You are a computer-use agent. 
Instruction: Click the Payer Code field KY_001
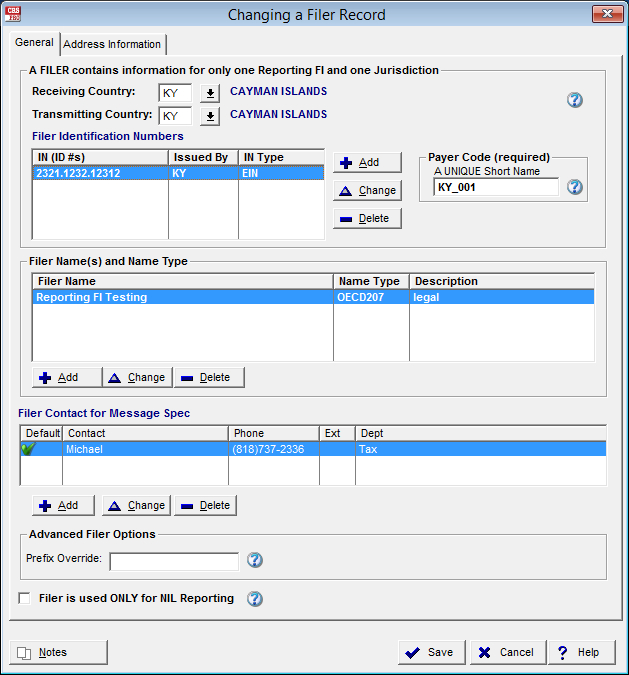pyautogui.click(x=496, y=187)
